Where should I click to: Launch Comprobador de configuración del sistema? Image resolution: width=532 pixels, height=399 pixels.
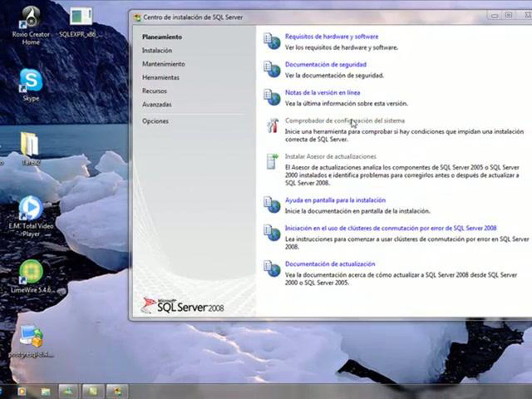(x=345, y=121)
